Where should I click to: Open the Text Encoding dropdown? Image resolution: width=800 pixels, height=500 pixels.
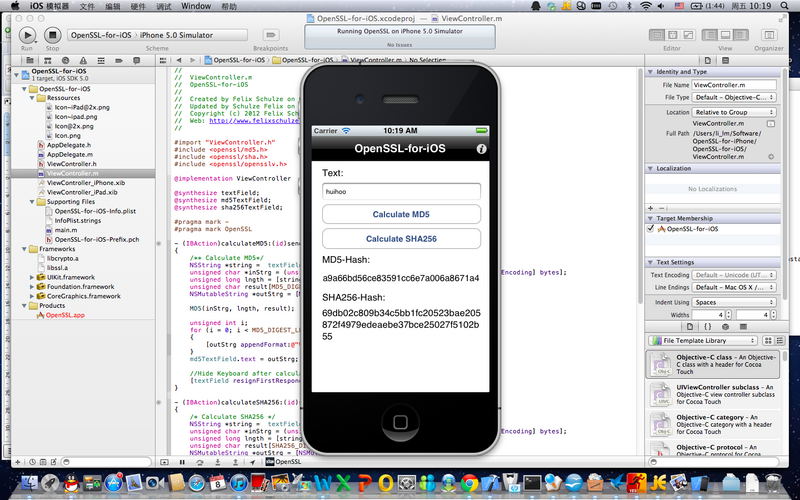(x=734, y=275)
